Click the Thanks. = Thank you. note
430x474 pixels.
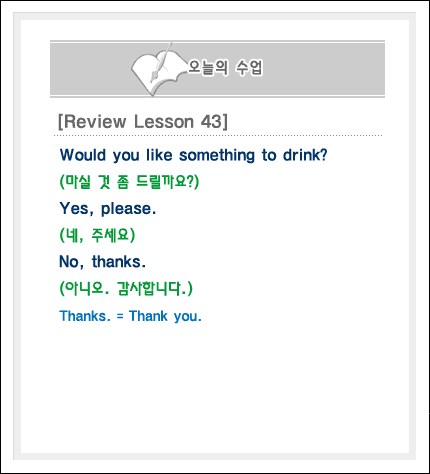(130, 316)
